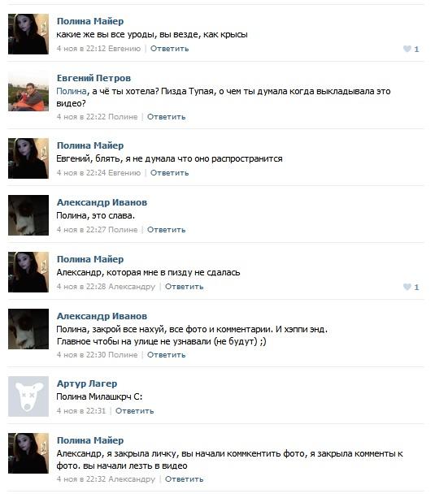Open Артур Лагер's default dog avatar
The height and width of the screenshot is (498, 448).
pyautogui.click(x=28, y=396)
